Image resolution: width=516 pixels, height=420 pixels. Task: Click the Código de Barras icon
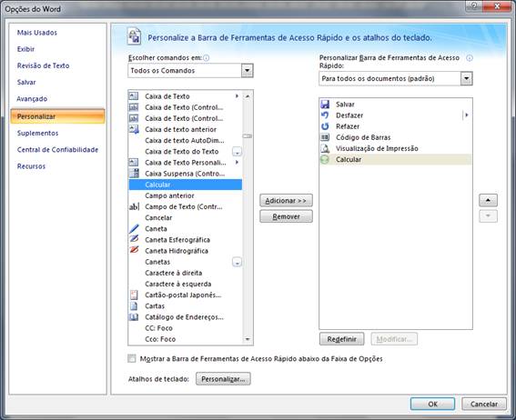pyautogui.click(x=325, y=137)
